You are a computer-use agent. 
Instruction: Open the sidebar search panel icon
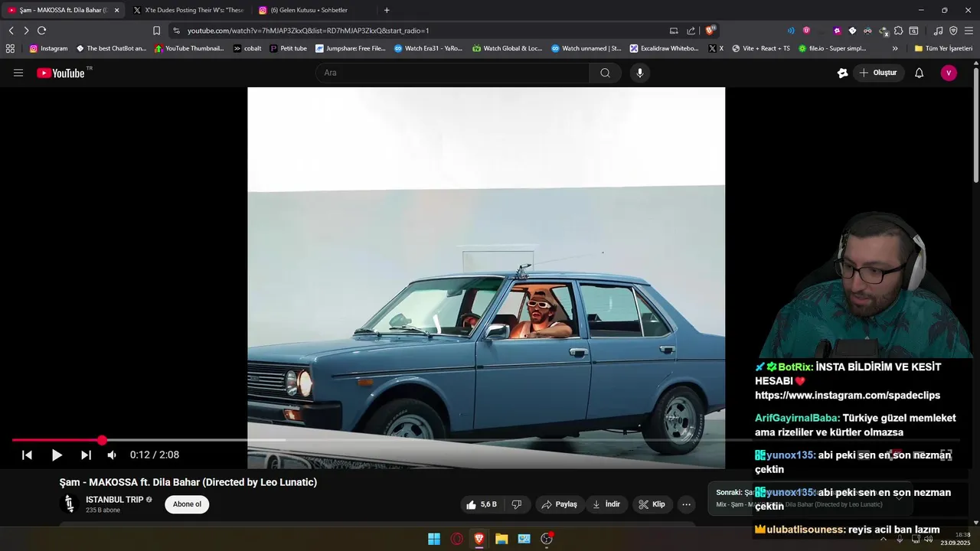(x=913, y=31)
